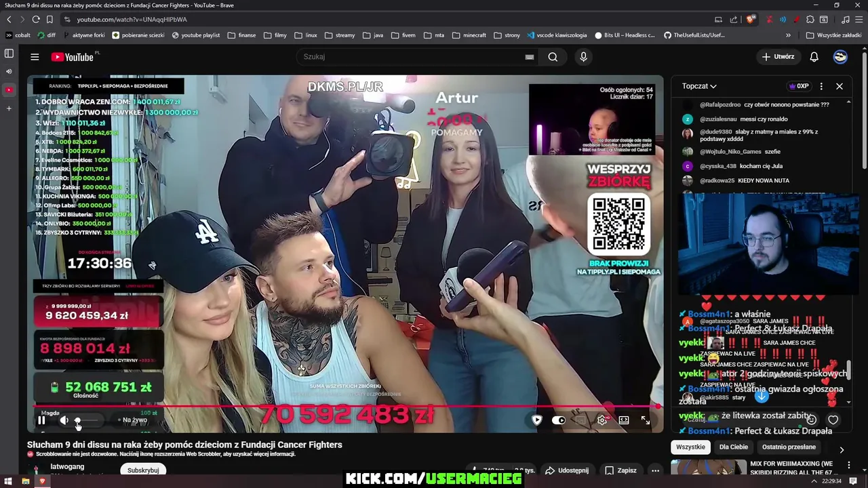868x488 pixels.
Task: Open the browser extensions puzzle icon
Action: [x=810, y=20]
